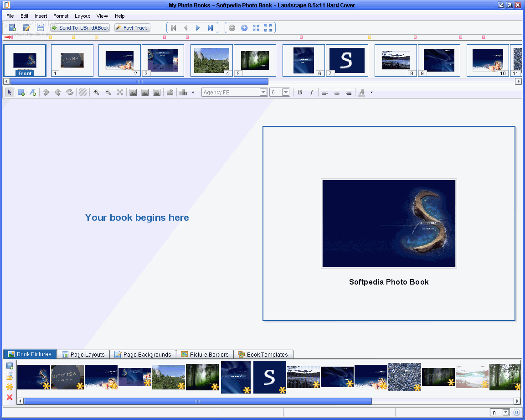Click the hatched pattern fill icon

[83, 93]
